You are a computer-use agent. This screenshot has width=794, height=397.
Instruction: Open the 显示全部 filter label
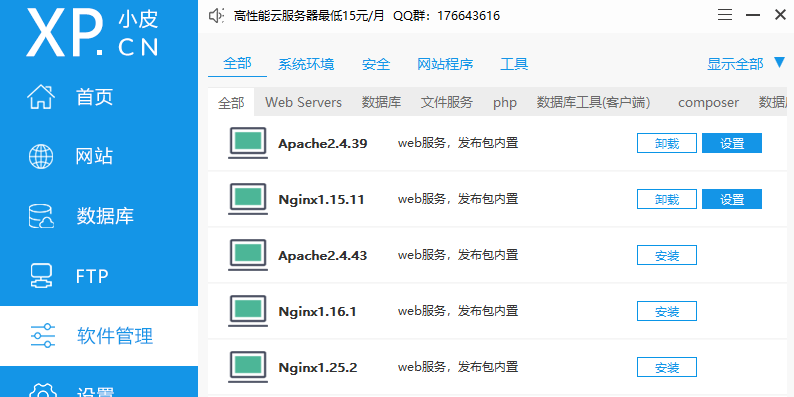pyautogui.click(x=735, y=64)
